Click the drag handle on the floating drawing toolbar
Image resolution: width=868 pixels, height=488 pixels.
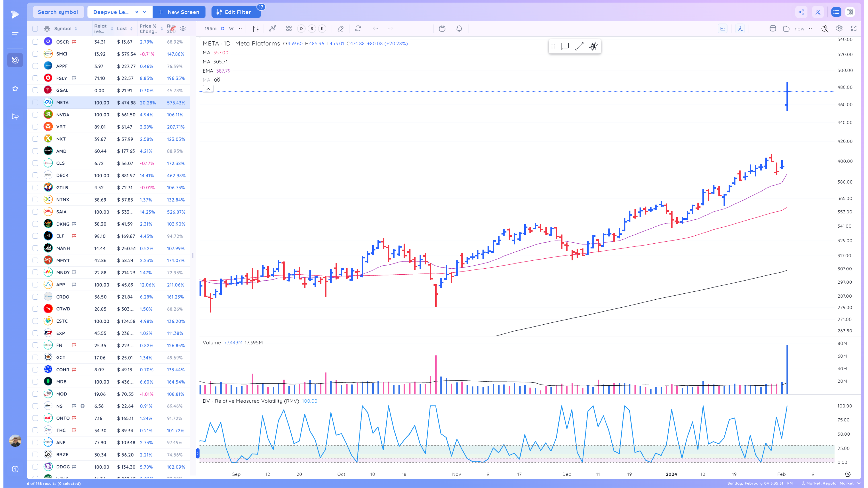pos(553,46)
